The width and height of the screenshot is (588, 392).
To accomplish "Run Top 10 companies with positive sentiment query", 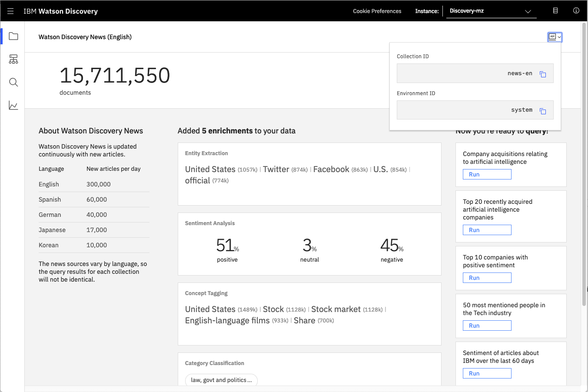I will click(487, 278).
